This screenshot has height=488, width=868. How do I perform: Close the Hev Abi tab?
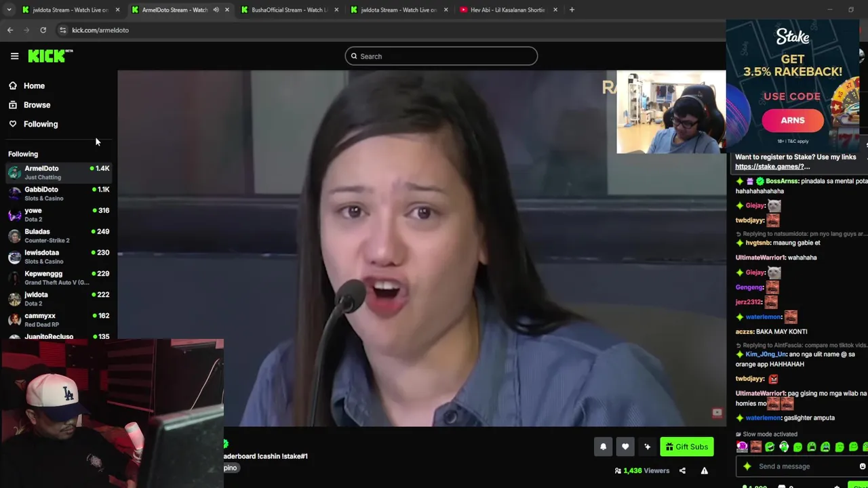pos(555,9)
